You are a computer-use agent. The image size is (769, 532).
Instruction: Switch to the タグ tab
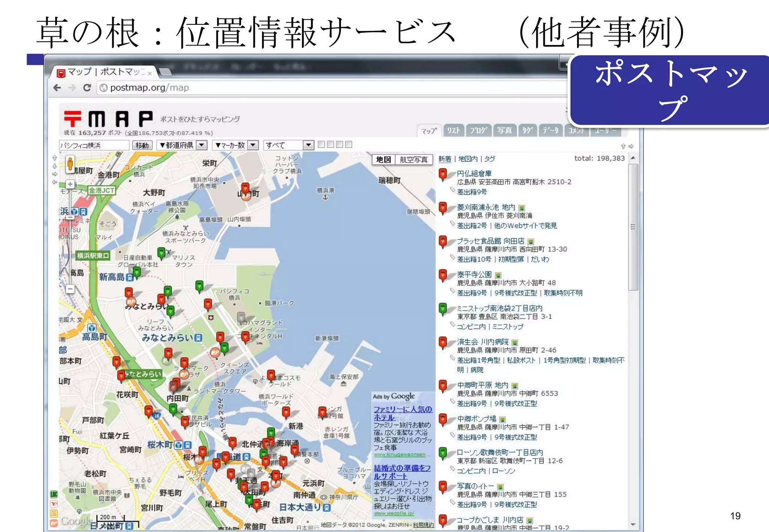click(528, 131)
